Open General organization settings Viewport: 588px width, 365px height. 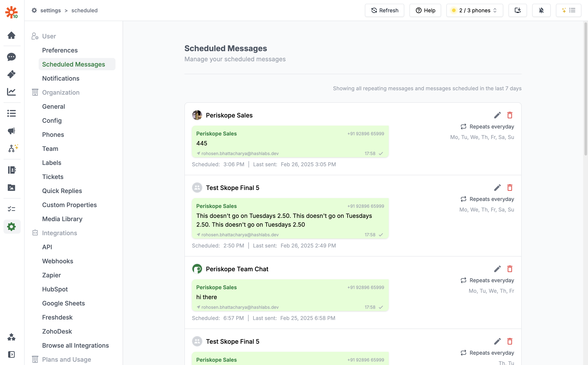tap(54, 107)
